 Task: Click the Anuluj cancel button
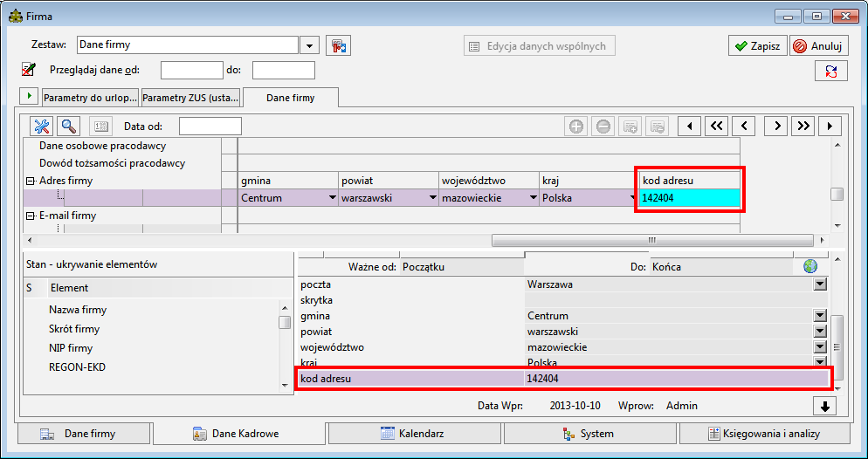tap(818, 45)
